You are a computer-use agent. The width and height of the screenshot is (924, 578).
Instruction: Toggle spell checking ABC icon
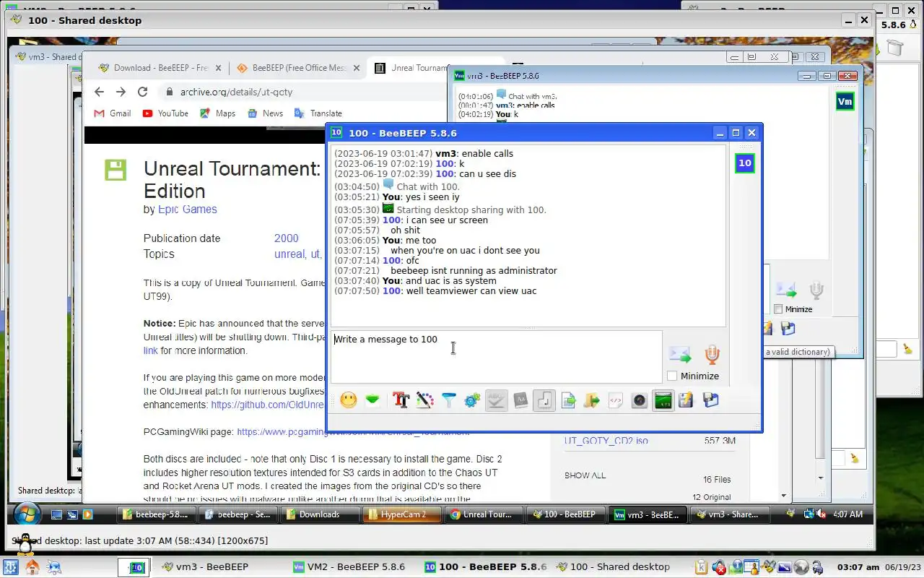[x=496, y=400]
